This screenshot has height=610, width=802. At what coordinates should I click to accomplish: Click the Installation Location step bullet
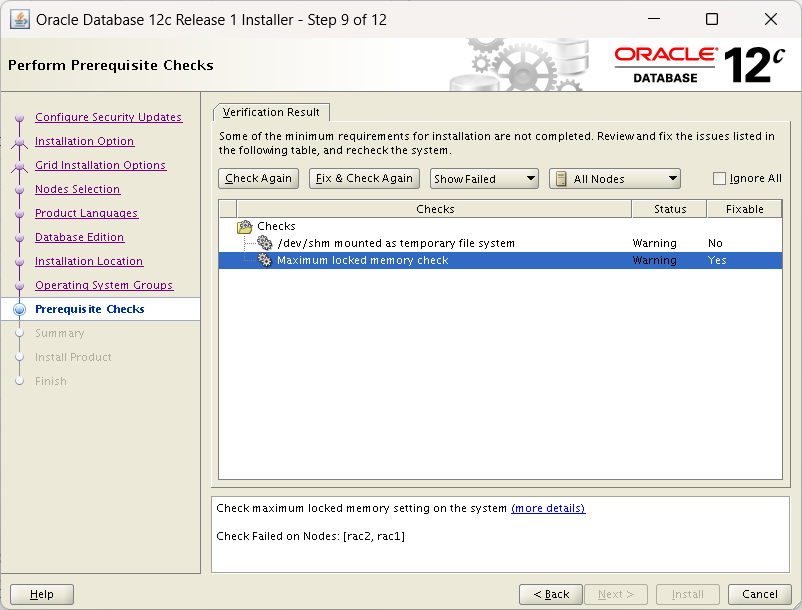[19, 262]
